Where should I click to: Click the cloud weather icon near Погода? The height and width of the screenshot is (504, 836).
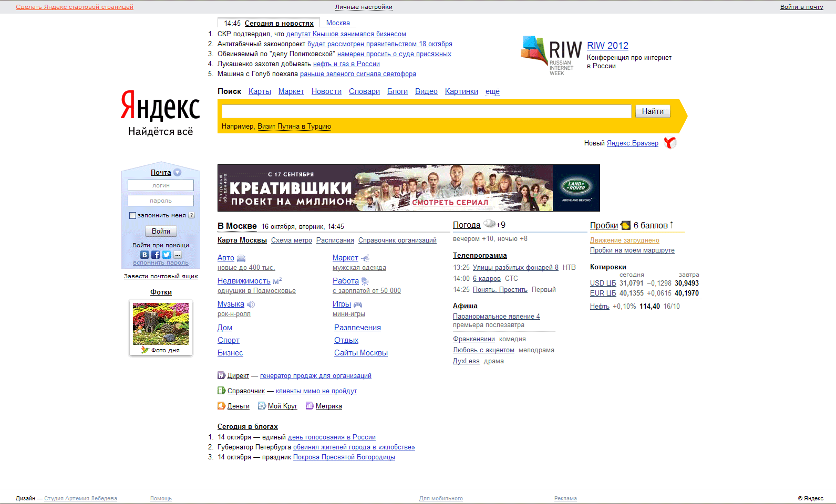pos(489,224)
